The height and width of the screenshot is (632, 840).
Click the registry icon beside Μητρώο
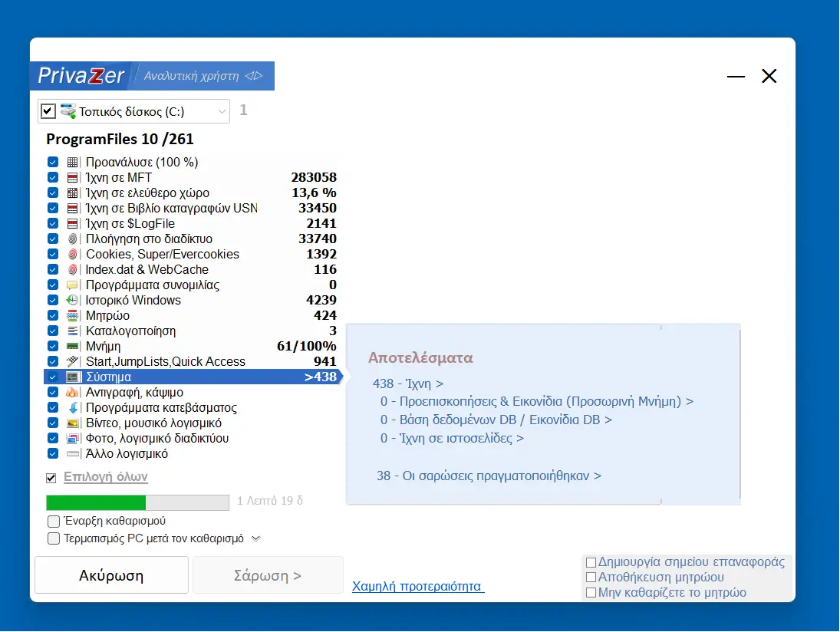point(72,316)
